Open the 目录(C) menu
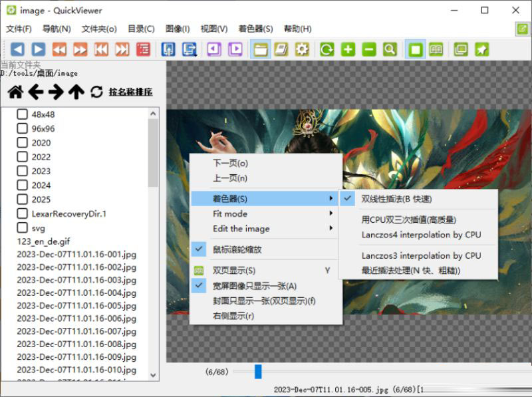The image size is (532, 397). pos(141,29)
